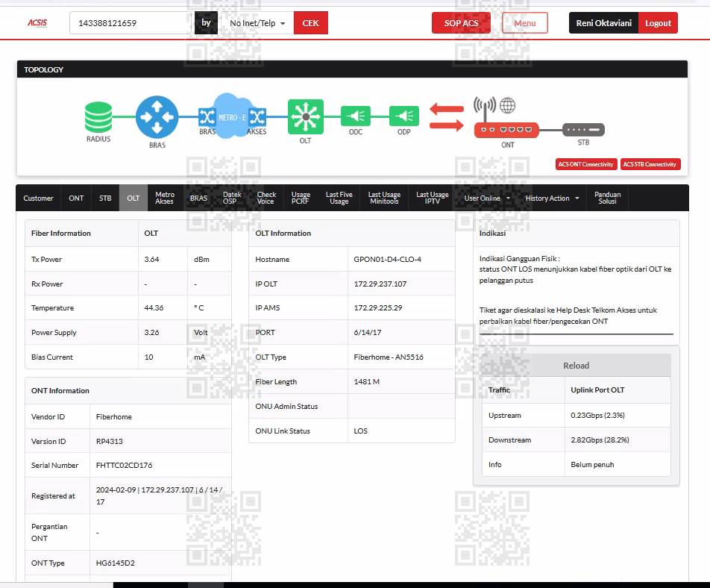Click the red ONT modem icon
710x588 pixels.
[506, 130]
